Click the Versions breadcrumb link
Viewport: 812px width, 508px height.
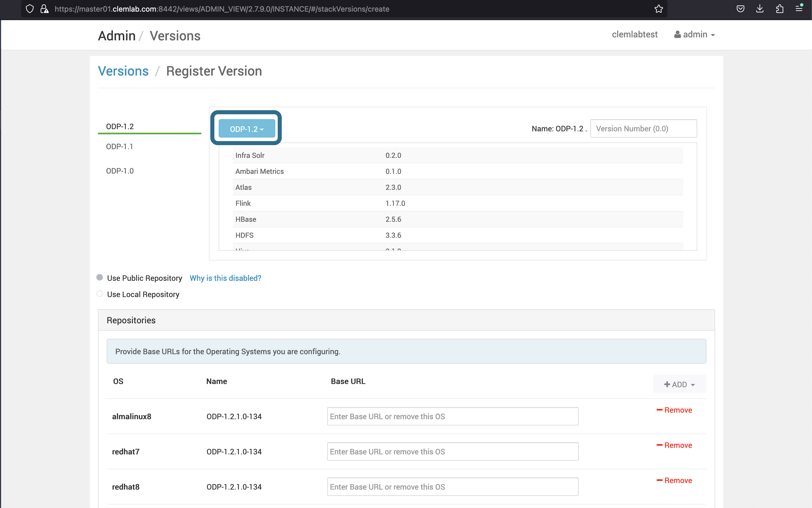click(123, 71)
